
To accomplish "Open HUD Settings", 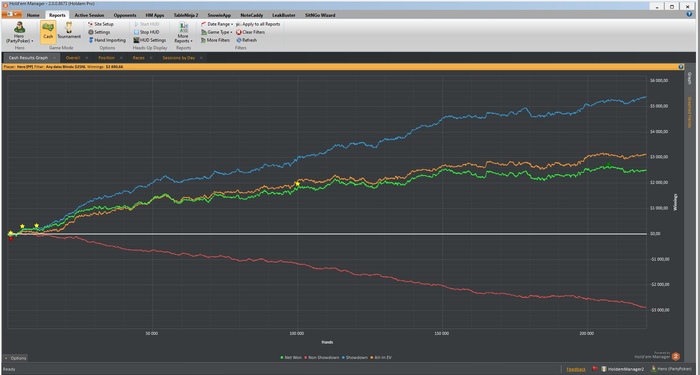I will pos(150,40).
